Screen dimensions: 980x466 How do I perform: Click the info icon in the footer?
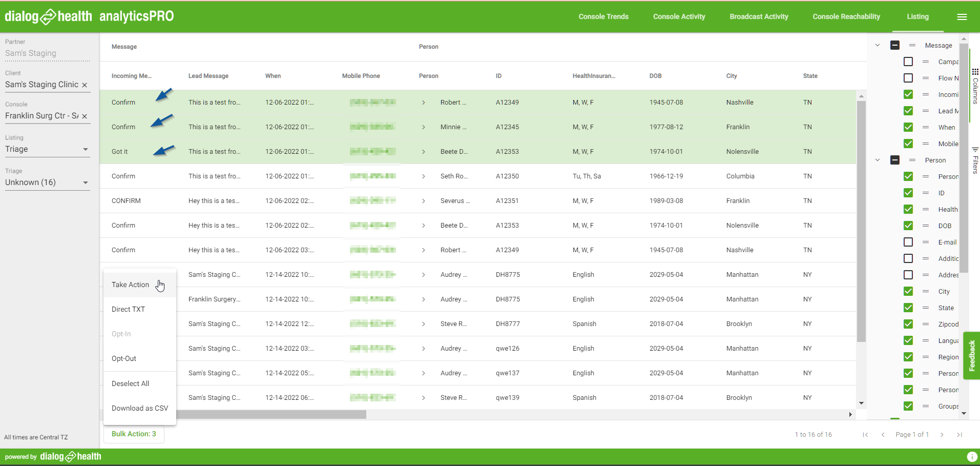[x=971, y=457]
